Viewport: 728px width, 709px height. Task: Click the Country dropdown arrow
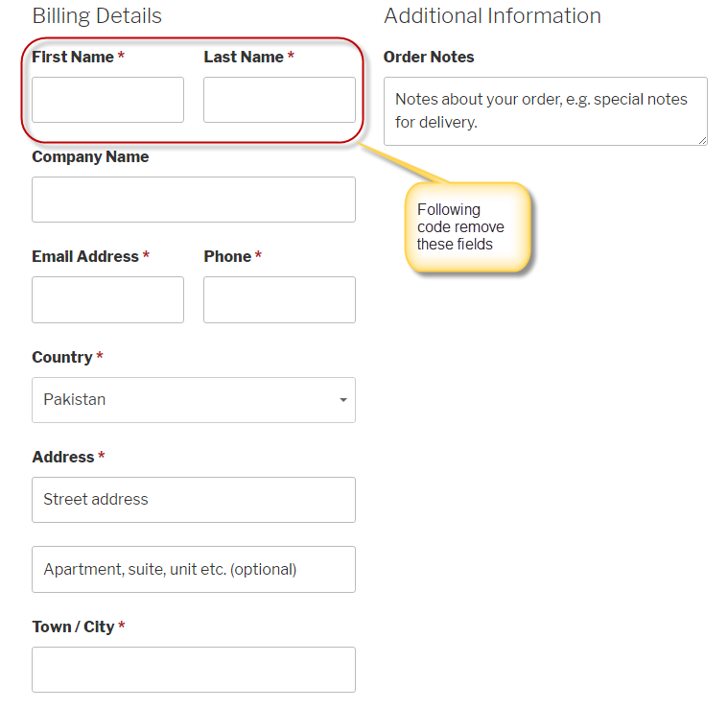point(343,400)
